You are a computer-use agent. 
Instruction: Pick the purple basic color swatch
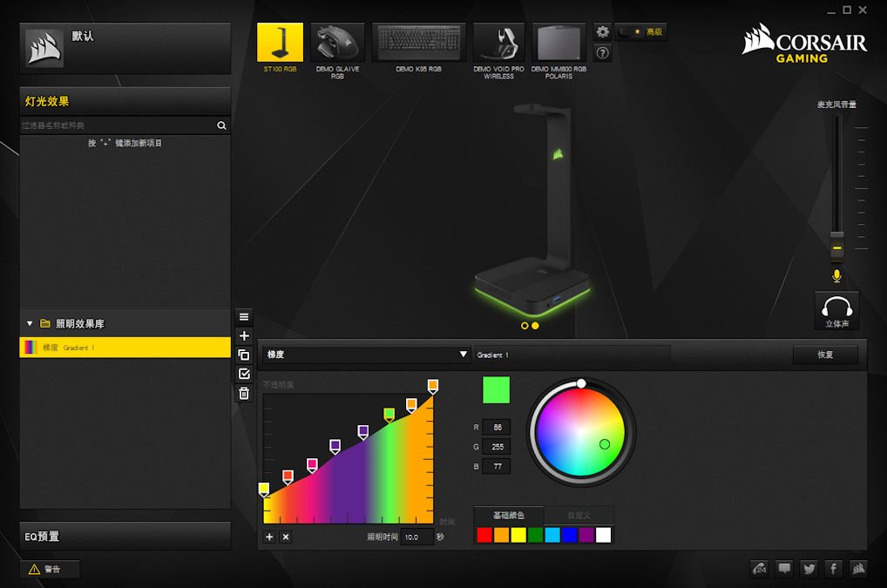(x=586, y=535)
